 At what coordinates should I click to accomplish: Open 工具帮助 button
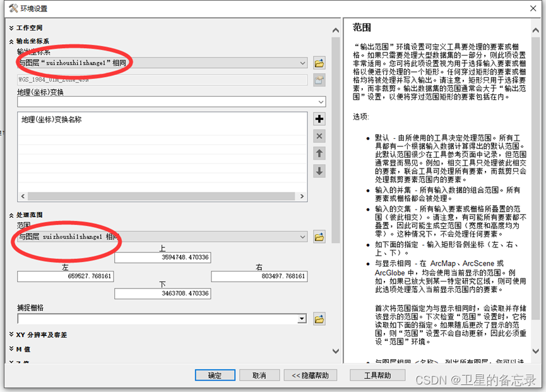(x=377, y=376)
